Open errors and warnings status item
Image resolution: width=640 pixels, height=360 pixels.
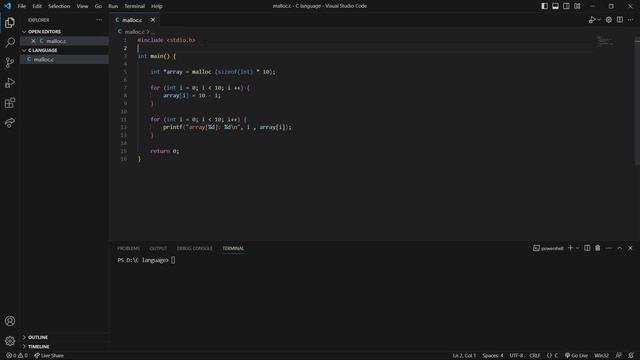(17, 356)
